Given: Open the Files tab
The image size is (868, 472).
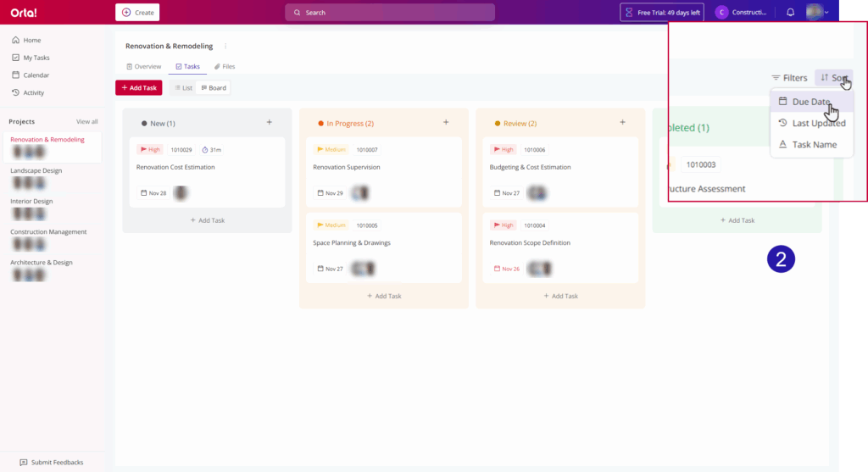Looking at the screenshot, I should [x=225, y=66].
